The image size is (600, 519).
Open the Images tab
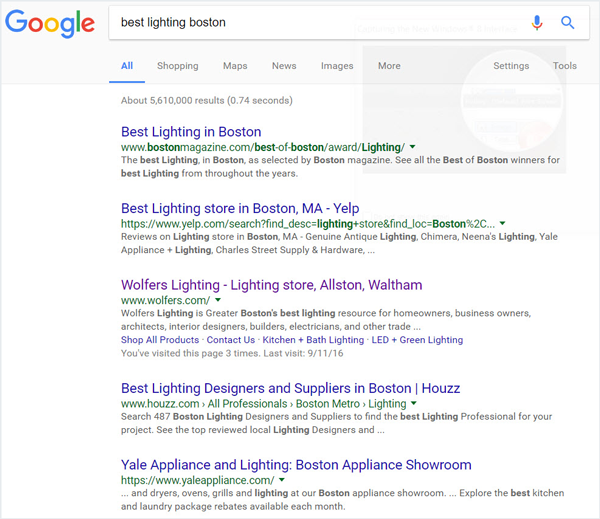(337, 66)
